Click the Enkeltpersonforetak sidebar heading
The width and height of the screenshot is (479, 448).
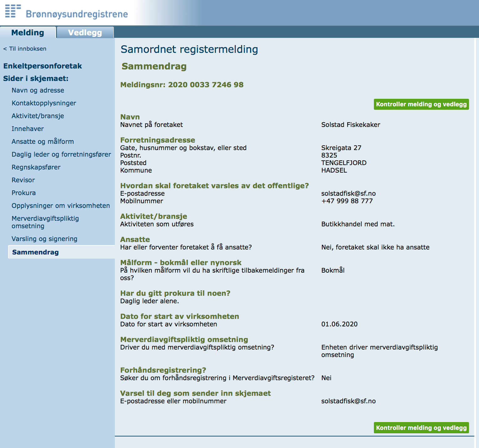(43, 66)
